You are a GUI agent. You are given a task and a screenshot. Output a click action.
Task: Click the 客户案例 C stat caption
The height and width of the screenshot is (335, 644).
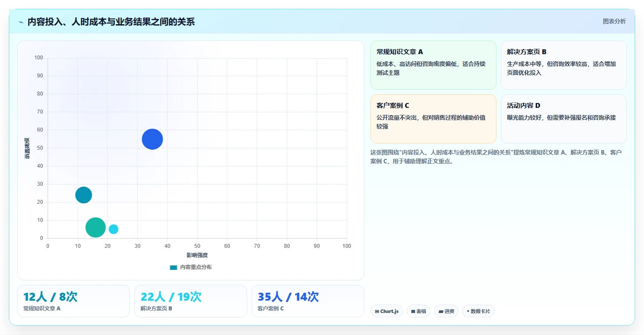pos(271,309)
